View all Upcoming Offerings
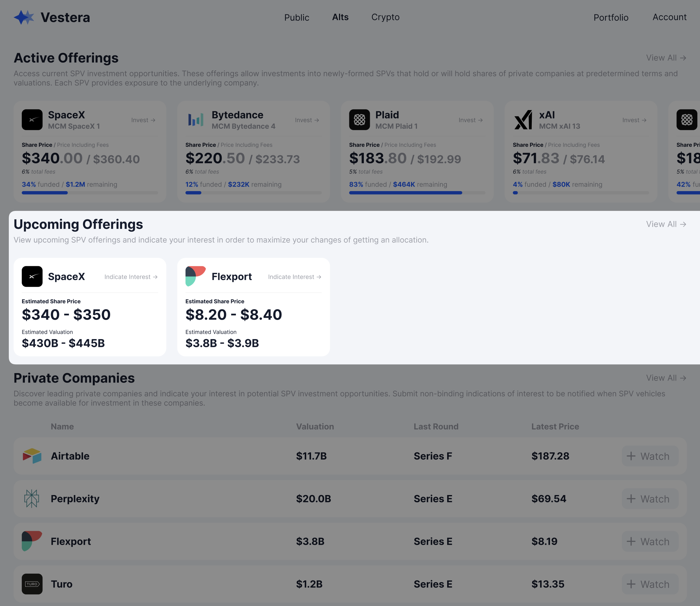The width and height of the screenshot is (700, 606). pyautogui.click(x=666, y=224)
